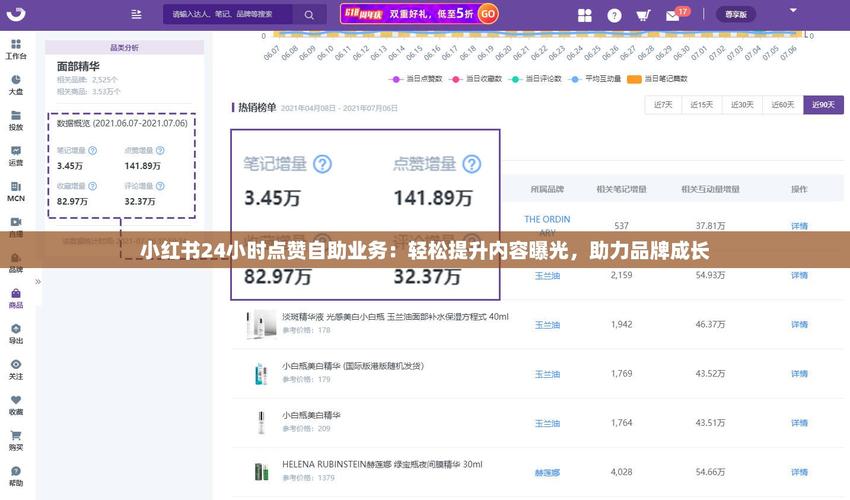The width and height of the screenshot is (850, 500).
Task: Open the MCN sidebar icon
Action: (16, 191)
